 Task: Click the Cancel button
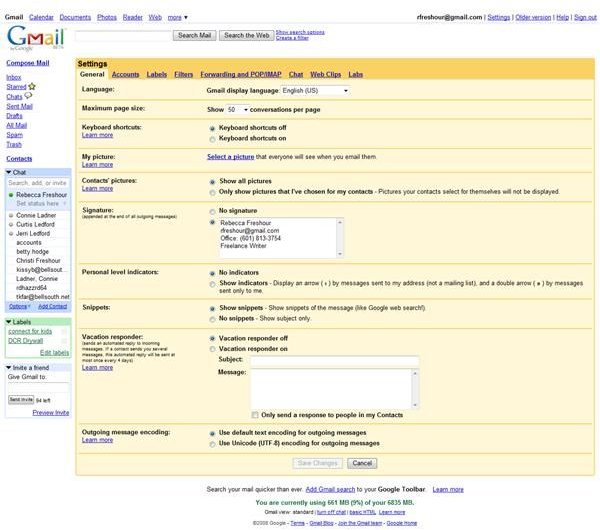pyautogui.click(x=362, y=463)
